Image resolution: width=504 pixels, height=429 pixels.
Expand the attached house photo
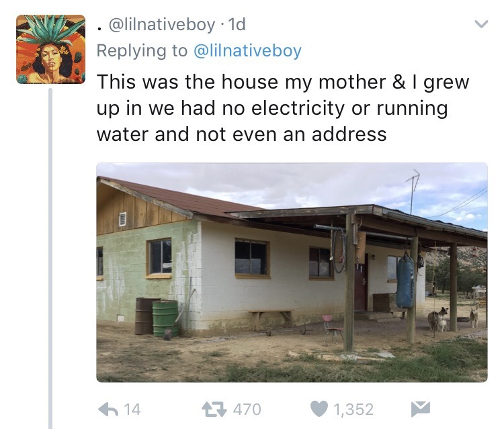point(292,272)
